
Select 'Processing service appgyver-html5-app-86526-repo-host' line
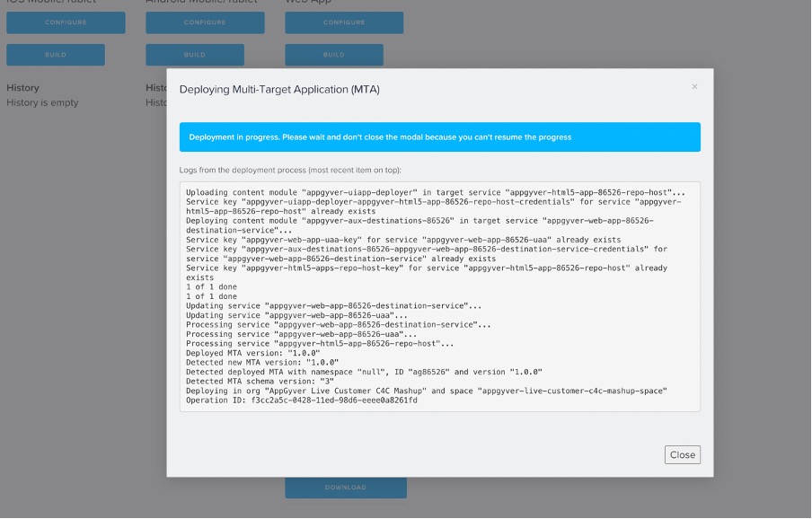[320, 344]
